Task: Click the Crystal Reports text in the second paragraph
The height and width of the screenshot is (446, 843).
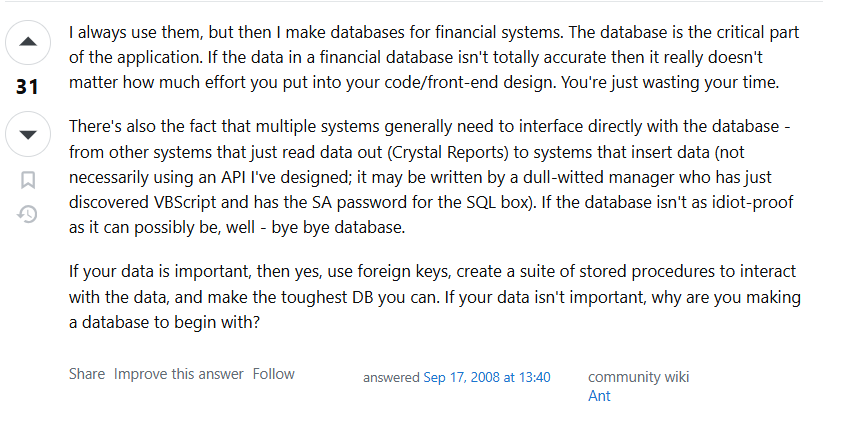Action: (448, 152)
